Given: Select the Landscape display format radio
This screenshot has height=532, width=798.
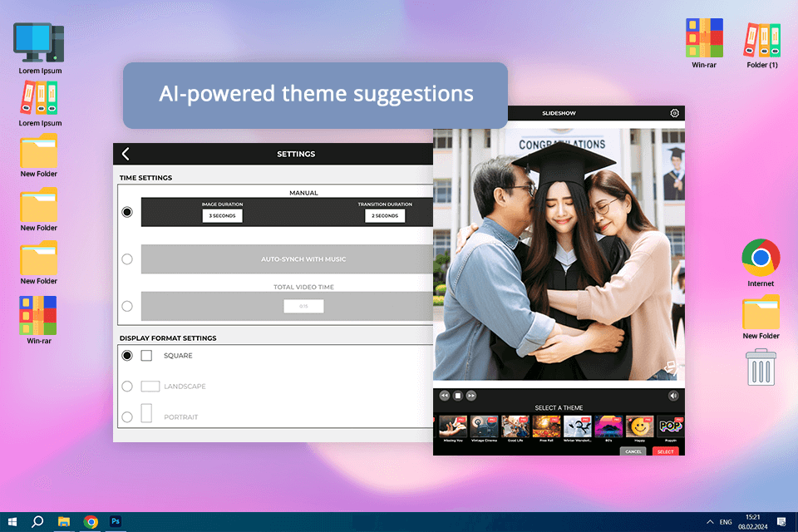Looking at the screenshot, I should [x=127, y=387].
